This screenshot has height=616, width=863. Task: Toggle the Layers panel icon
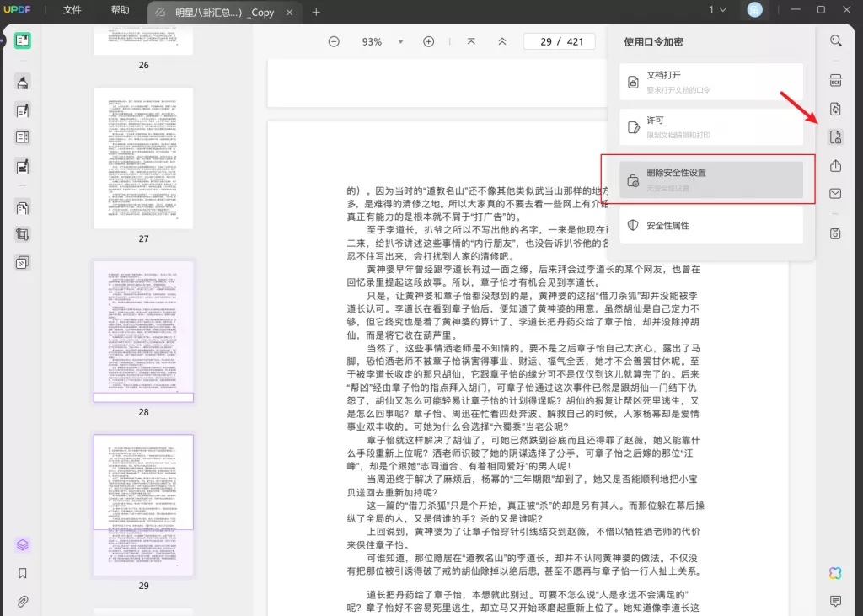coord(23,545)
